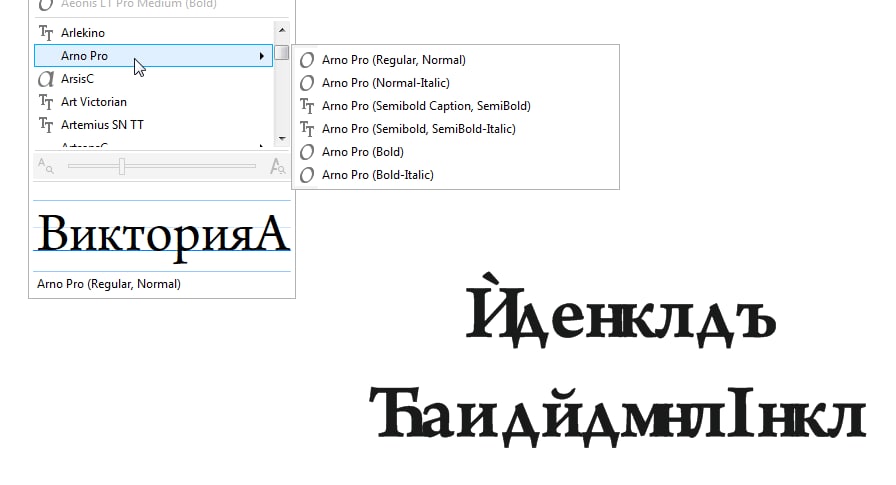The height and width of the screenshot is (485, 896).
Task: Click the ArsisC font type icon
Action: click(46, 78)
